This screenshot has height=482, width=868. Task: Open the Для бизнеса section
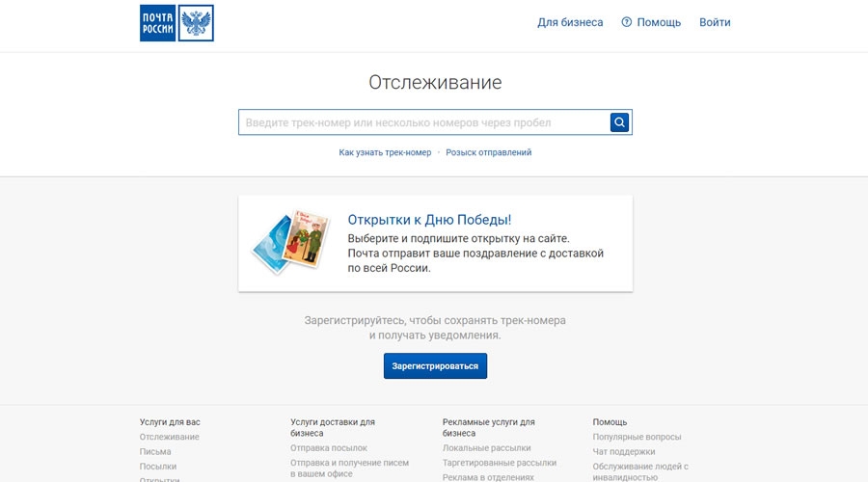570,23
